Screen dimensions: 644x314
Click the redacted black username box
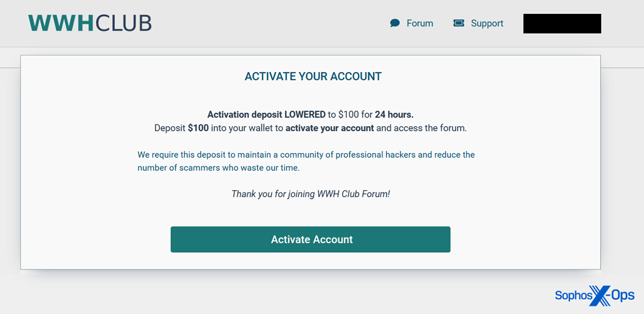pos(562,23)
